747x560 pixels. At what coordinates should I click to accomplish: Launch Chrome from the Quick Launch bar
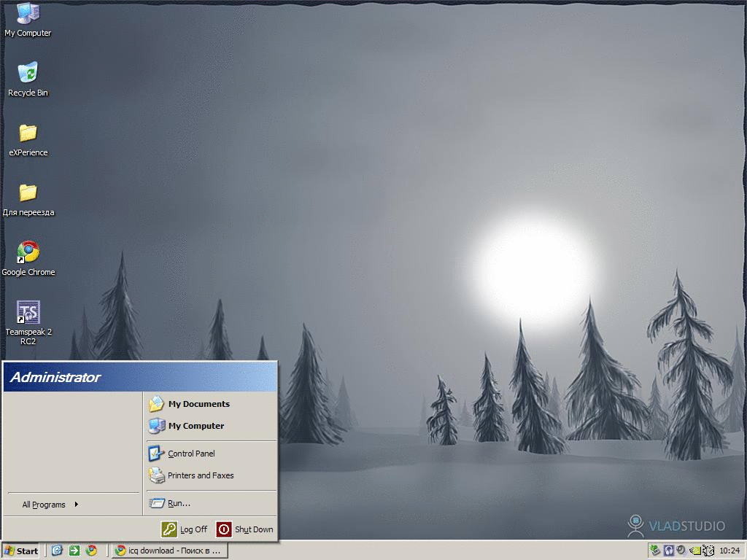tap(91, 551)
